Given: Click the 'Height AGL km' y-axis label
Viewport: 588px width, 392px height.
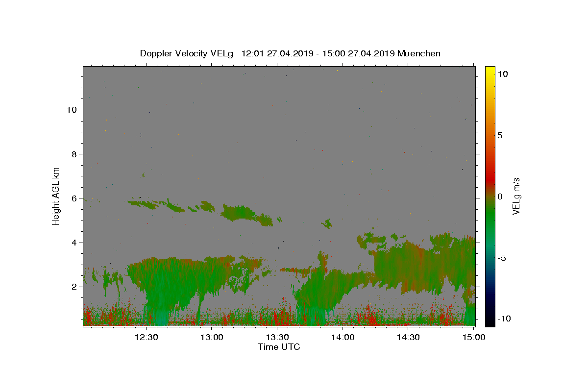Looking at the screenshot, I should click(x=56, y=196).
